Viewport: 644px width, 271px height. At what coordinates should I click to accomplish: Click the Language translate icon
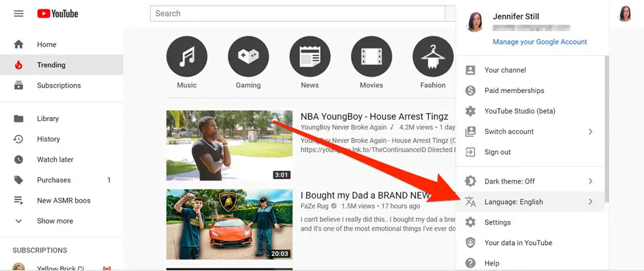(x=470, y=202)
